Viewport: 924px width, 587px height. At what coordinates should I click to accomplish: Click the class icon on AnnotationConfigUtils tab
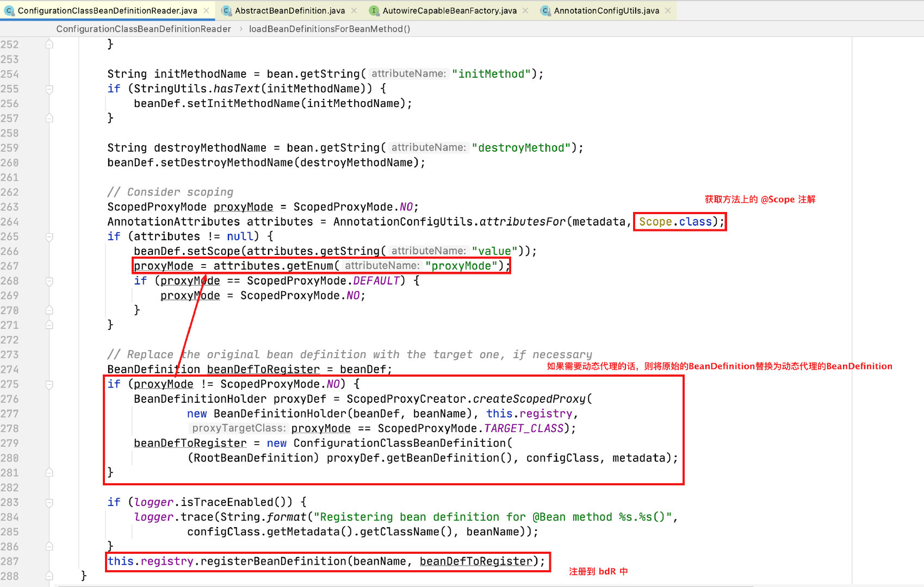(x=545, y=10)
